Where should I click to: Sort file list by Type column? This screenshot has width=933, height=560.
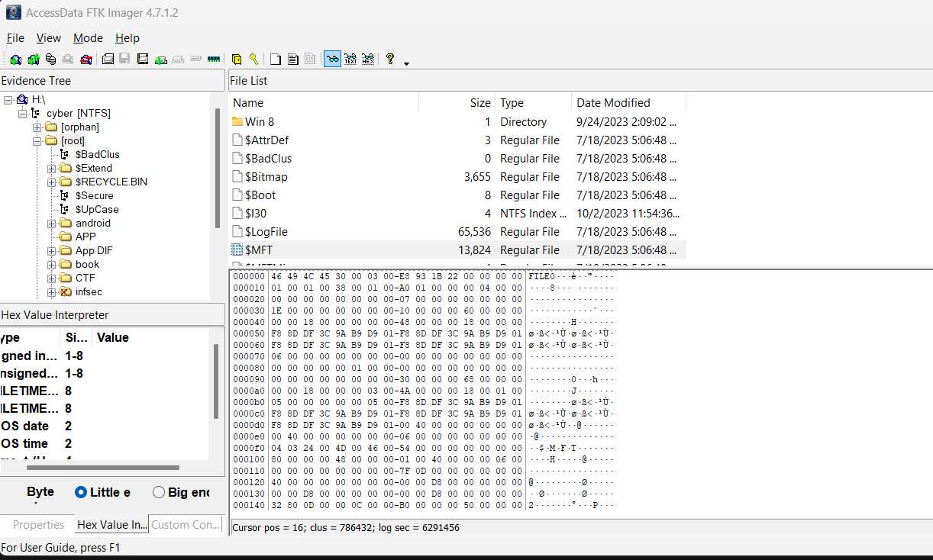pyautogui.click(x=534, y=103)
